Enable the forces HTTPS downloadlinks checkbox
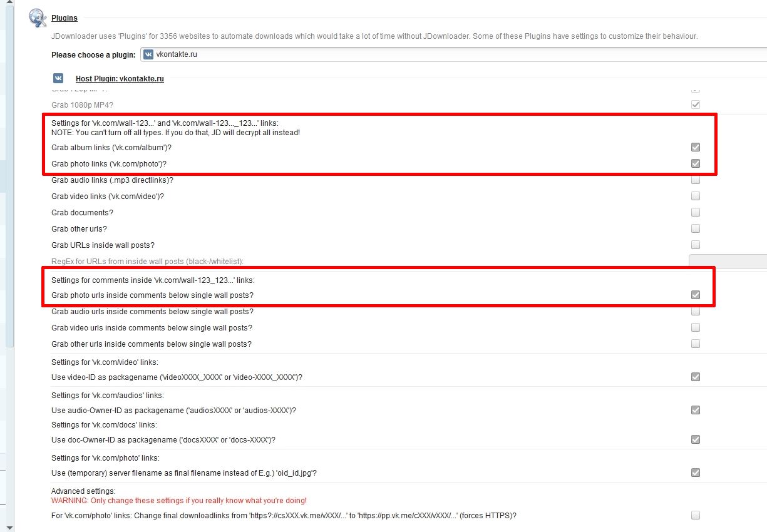 (x=695, y=515)
